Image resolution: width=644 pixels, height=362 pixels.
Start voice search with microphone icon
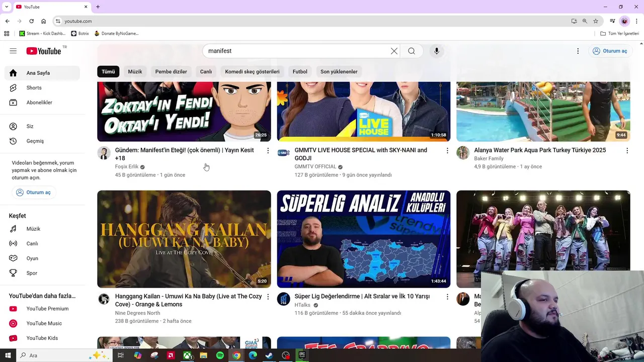click(x=437, y=51)
